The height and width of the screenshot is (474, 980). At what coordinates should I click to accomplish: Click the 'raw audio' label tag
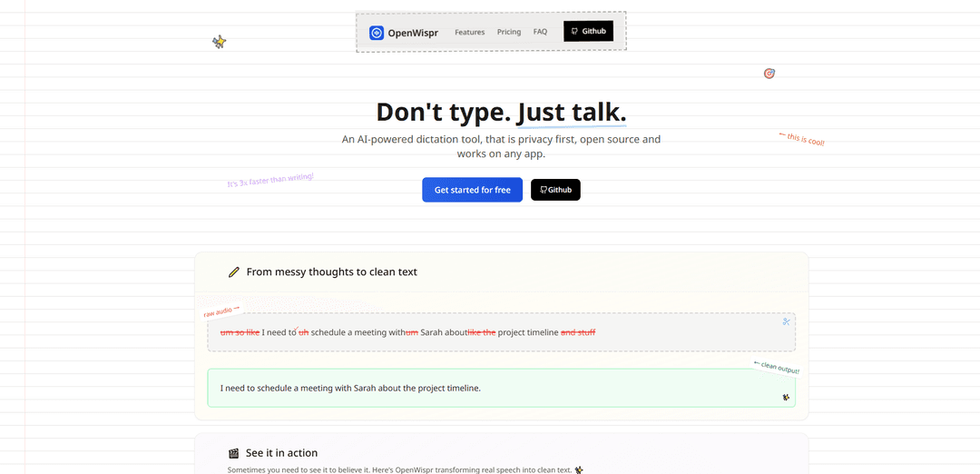pyautogui.click(x=221, y=311)
